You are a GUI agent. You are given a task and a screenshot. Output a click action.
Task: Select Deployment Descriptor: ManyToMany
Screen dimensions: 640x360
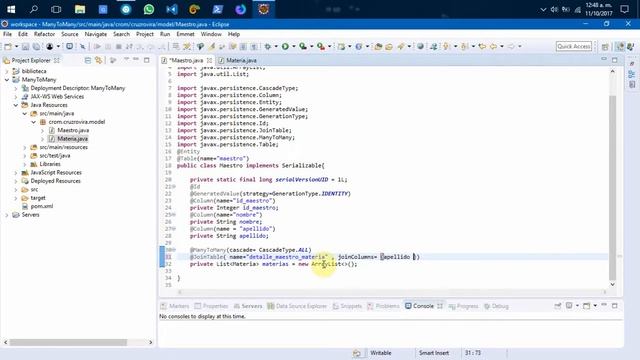[78, 88]
